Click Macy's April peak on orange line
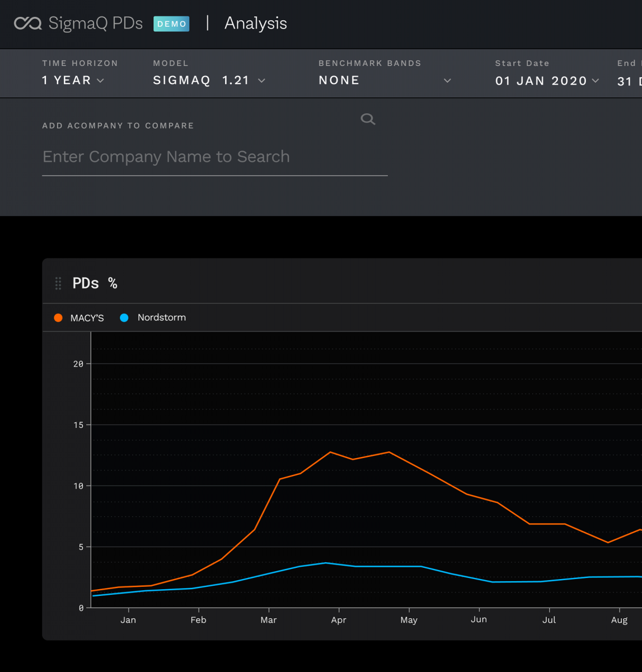 click(x=330, y=452)
